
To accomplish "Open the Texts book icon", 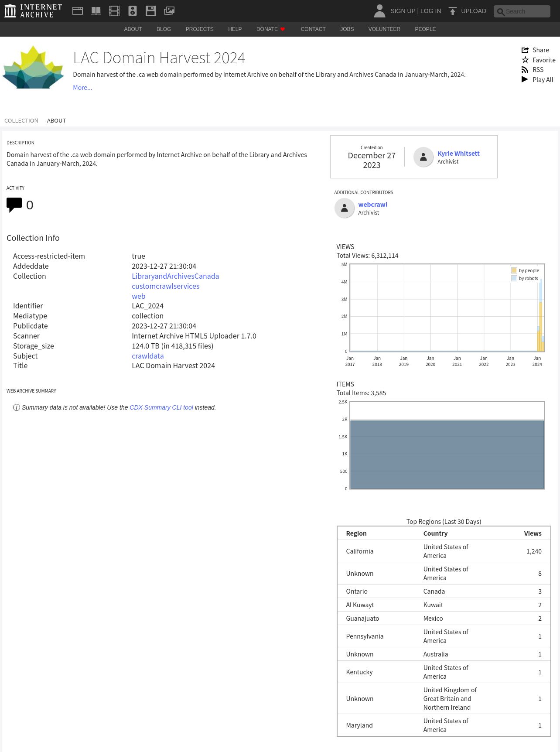I will (x=96, y=11).
